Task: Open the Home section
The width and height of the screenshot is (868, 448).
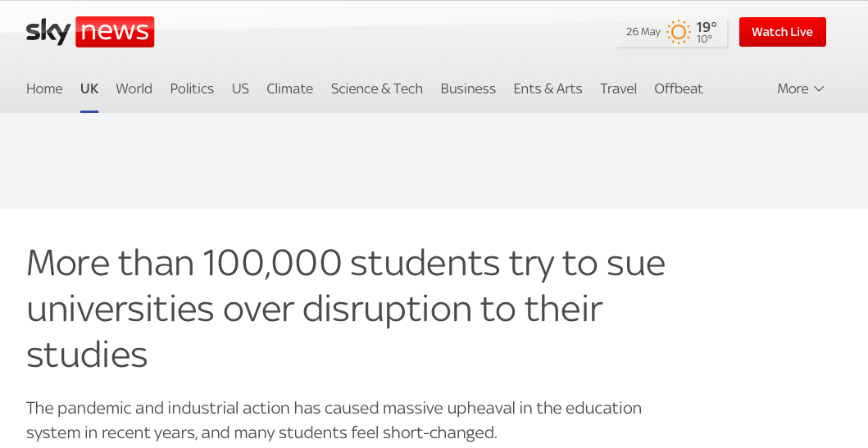Action: point(44,88)
